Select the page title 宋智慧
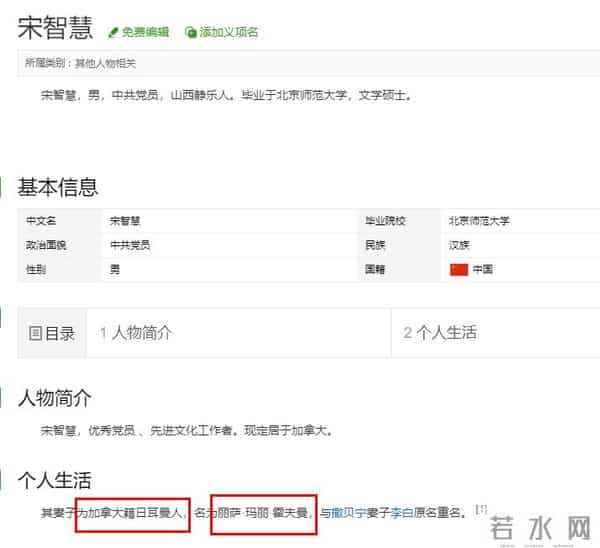 coord(55,28)
